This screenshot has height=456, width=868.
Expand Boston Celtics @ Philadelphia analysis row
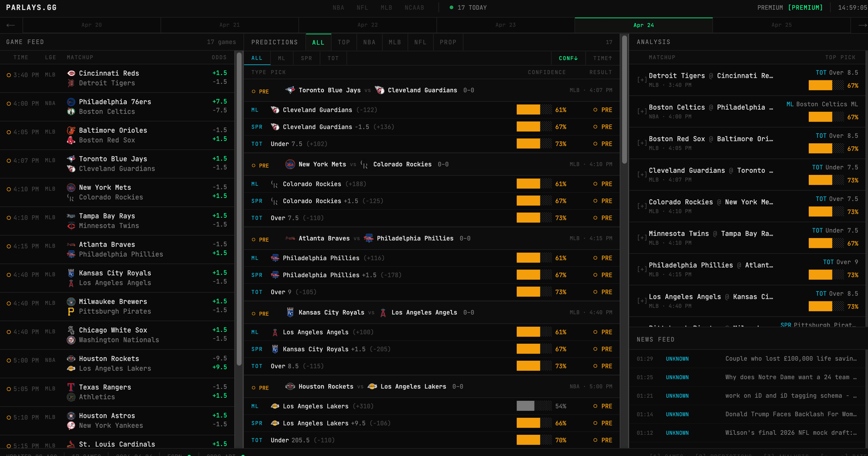pyautogui.click(x=642, y=112)
